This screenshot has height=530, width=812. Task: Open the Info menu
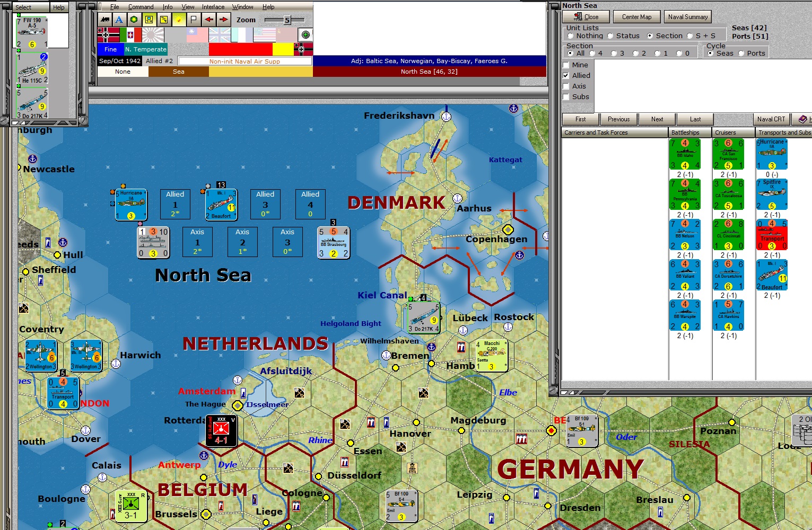(168, 7)
